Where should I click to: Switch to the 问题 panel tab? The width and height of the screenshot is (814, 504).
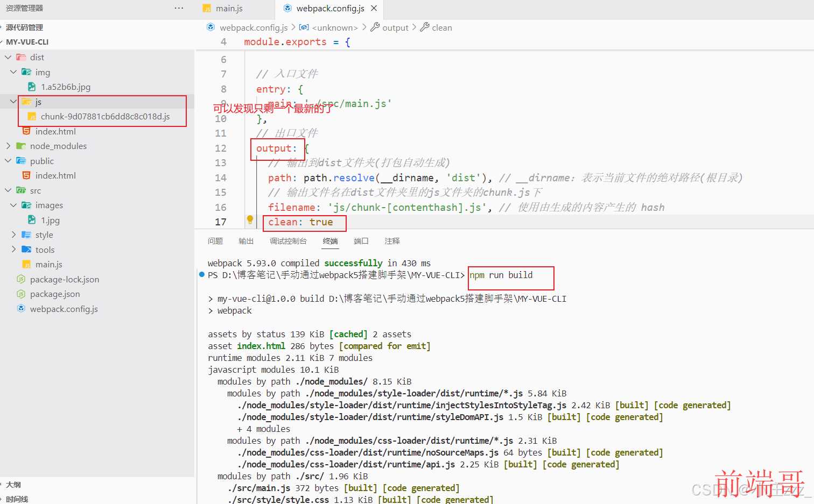[215, 241]
